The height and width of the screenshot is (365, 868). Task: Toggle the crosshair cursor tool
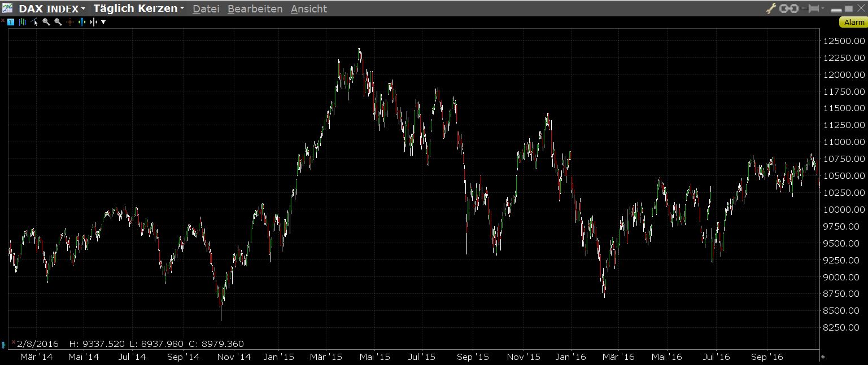[70, 22]
